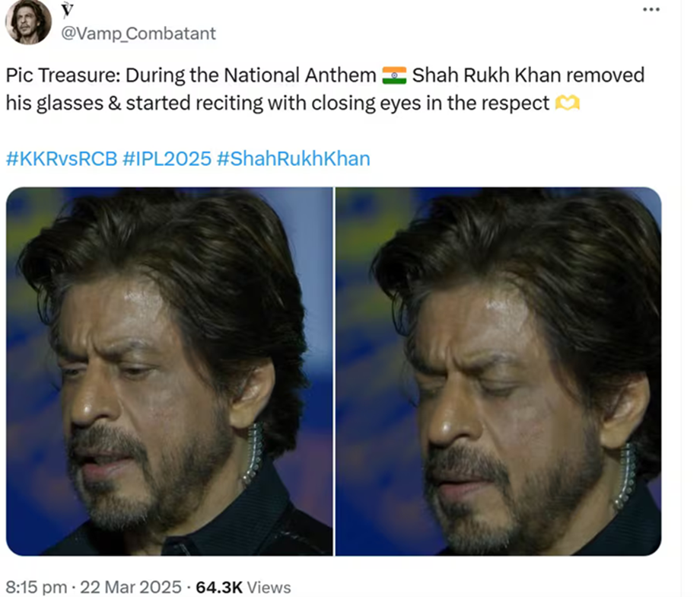Open the #IPL2025 hashtag
This screenshot has height=597, width=700.
pos(166,159)
